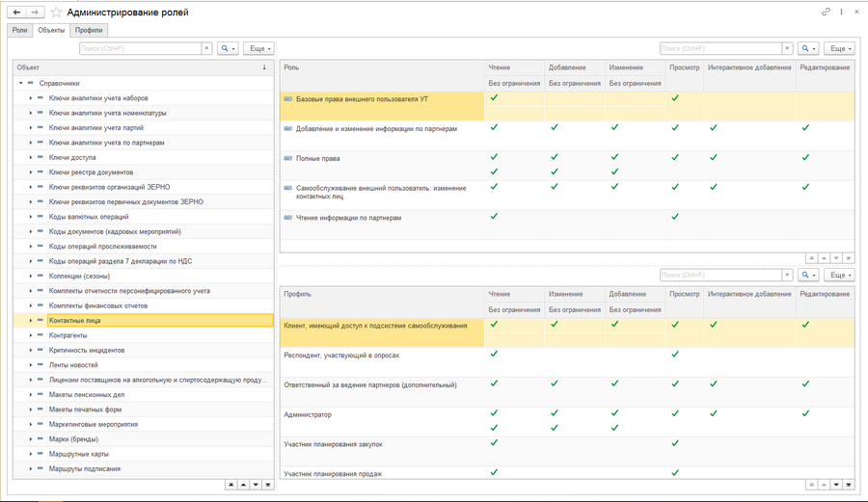Add the page to favorites via the star
Screen dimensions: 868x502
[x=56, y=13]
